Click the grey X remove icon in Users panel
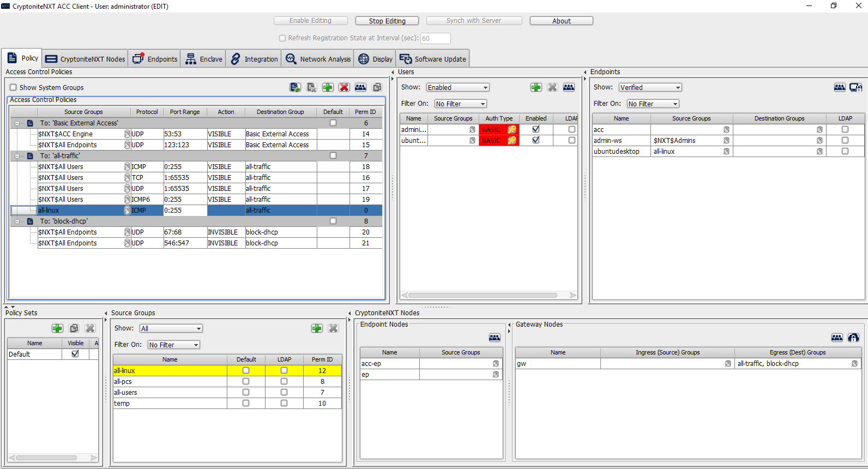The image size is (868, 469). click(x=552, y=87)
